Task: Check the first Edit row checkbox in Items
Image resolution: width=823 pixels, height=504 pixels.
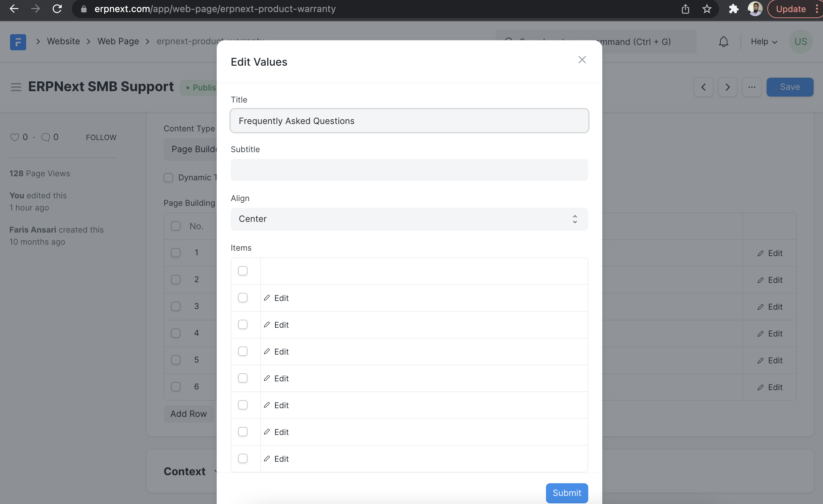Action: (x=242, y=298)
